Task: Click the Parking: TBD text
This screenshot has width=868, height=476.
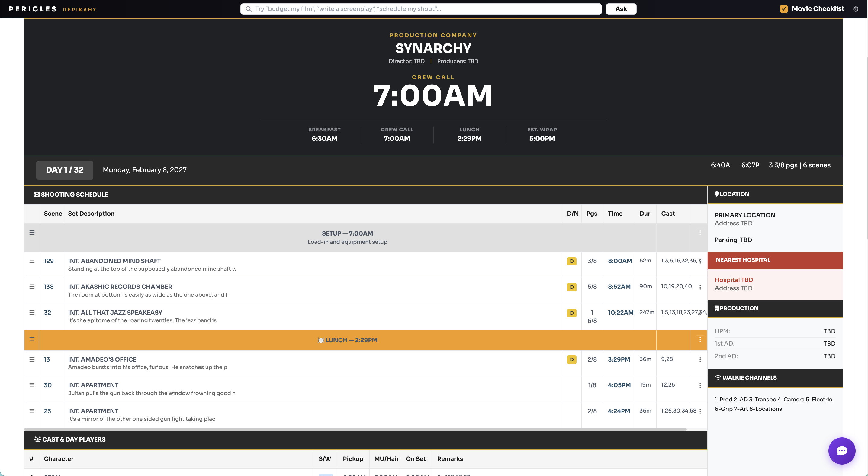Action: click(733, 240)
